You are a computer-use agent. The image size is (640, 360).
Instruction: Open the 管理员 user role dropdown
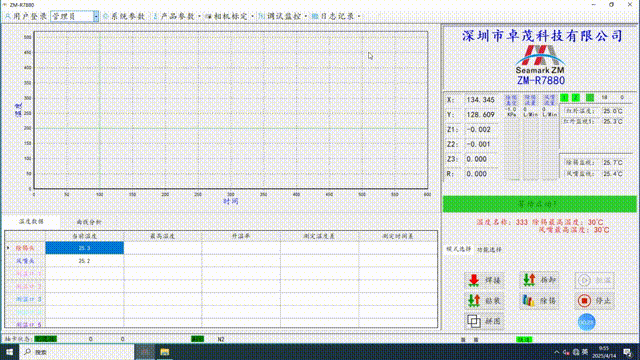(x=75, y=16)
